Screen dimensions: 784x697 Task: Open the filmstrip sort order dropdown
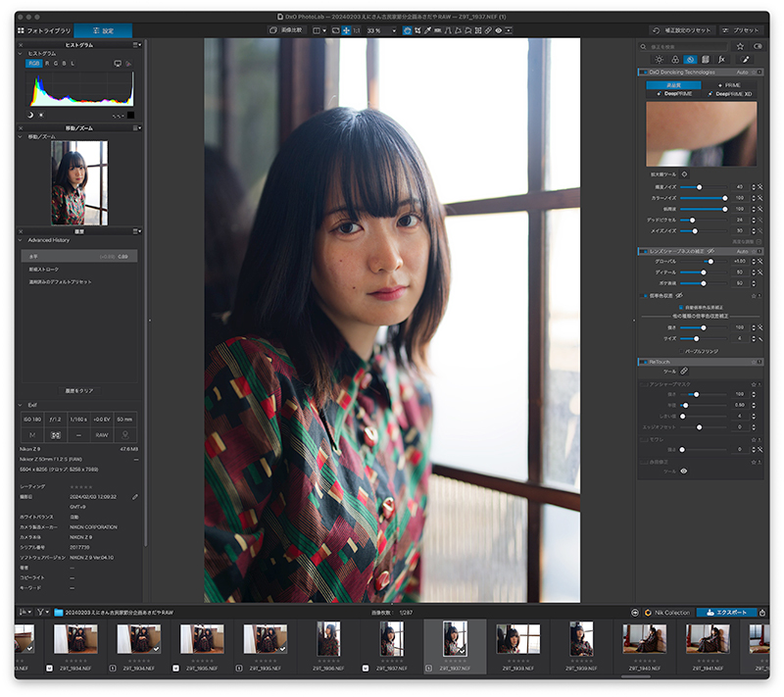[x=24, y=612]
